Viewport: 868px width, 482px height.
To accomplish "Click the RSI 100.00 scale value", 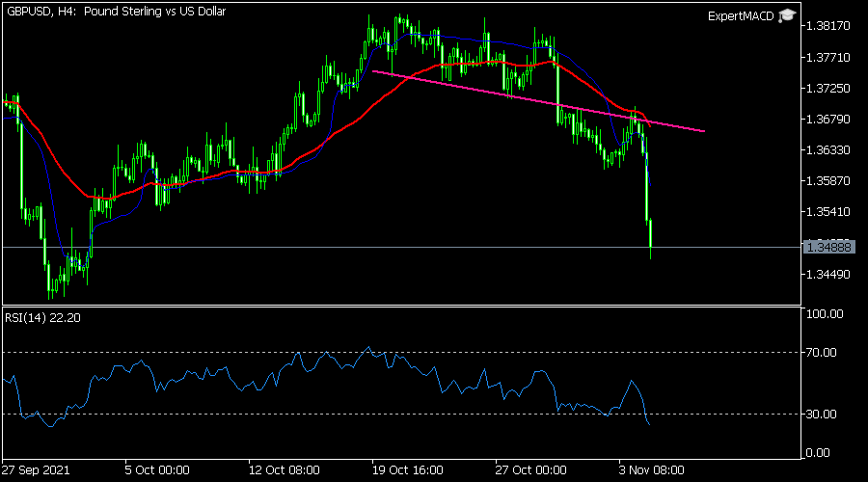I will coord(825,313).
